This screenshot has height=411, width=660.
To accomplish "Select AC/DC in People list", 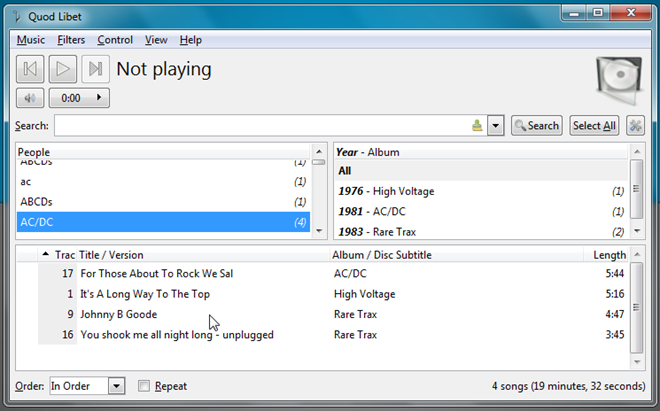I will (163, 222).
